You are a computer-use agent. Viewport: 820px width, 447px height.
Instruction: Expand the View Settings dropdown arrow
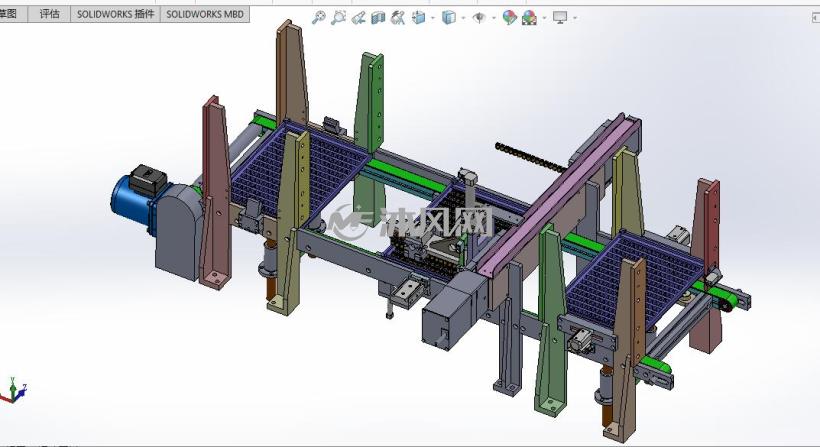tap(575, 18)
